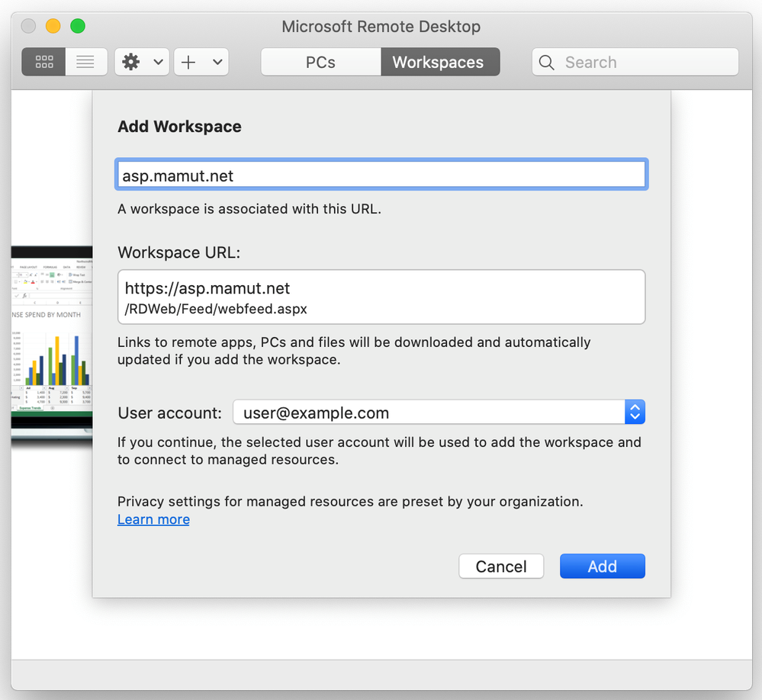Screen dimensions: 762x700
Task: Open the gear settings menu
Action: 131,62
